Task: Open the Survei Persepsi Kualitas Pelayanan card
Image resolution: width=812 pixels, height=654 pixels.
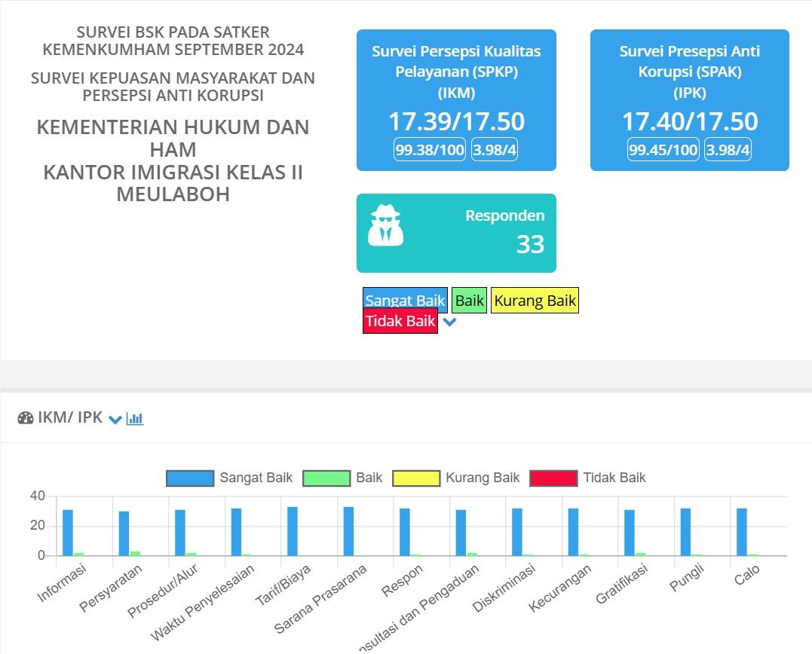Action: tap(456, 100)
